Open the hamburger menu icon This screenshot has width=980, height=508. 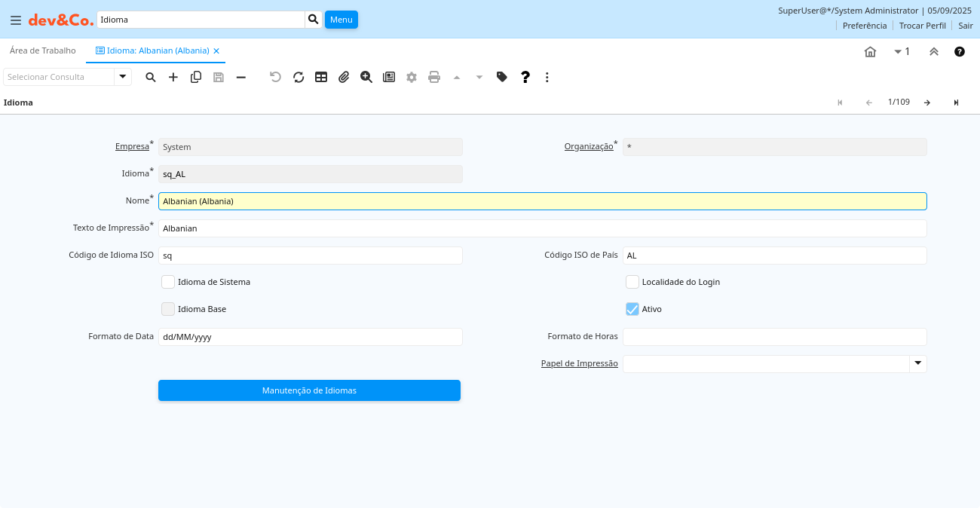[x=16, y=20]
